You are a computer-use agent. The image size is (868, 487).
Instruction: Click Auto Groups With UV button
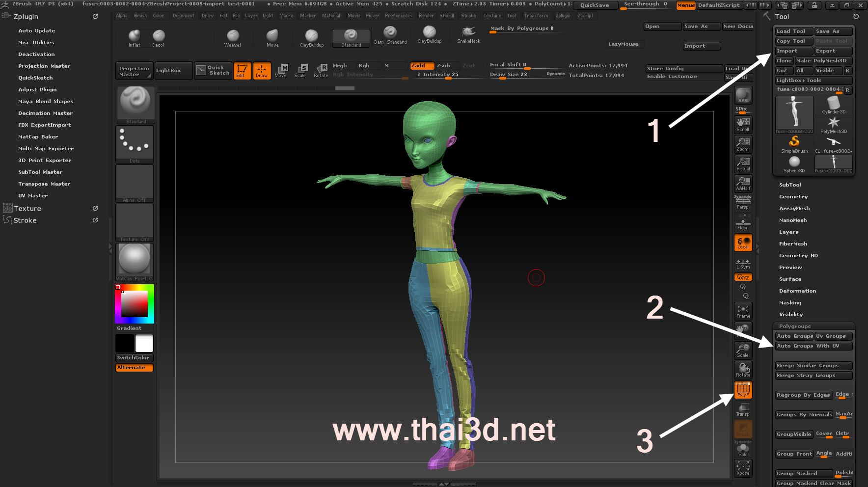coord(813,346)
